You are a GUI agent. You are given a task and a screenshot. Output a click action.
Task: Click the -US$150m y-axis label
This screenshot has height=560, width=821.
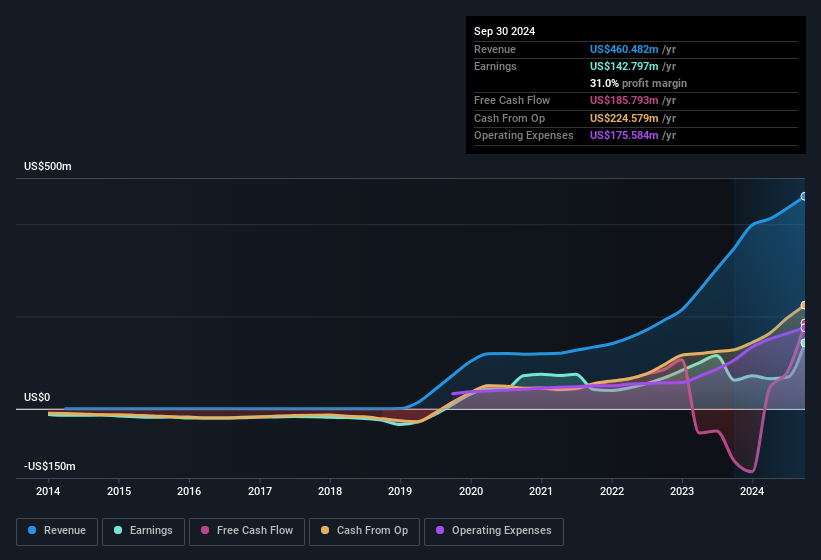(x=50, y=466)
